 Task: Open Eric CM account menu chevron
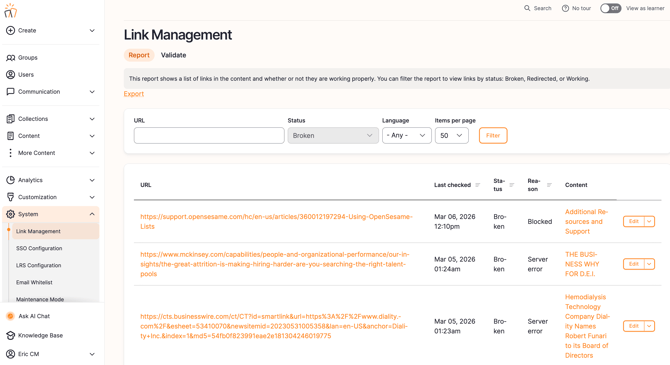click(x=92, y=354)
